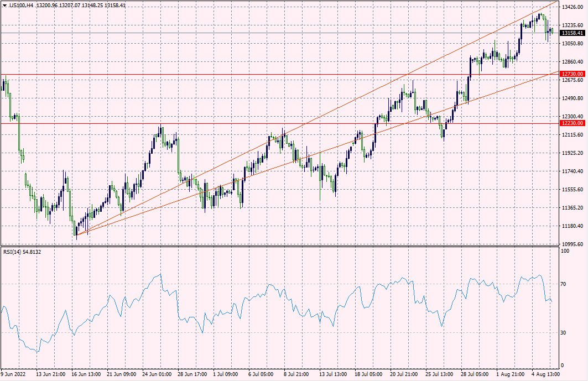588x381 pixels.
Task: Click the 11740.40 price axis label
Action: [573, 171]
